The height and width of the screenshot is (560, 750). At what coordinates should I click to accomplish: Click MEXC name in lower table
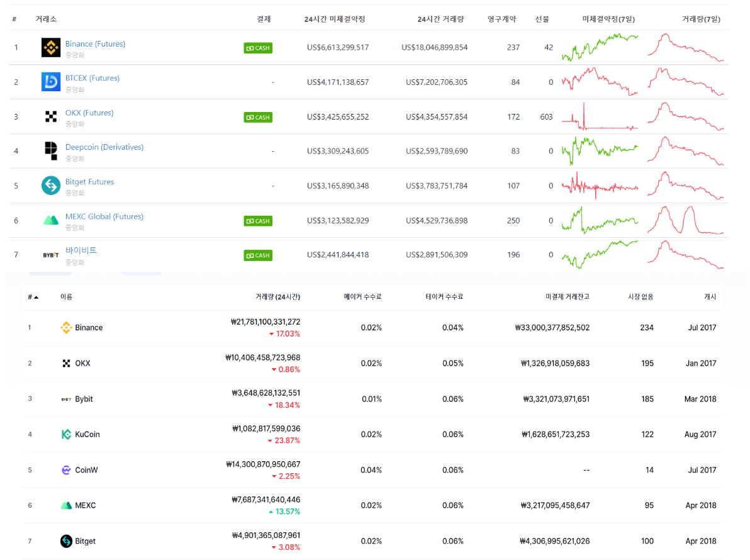(x=86, y=505)
